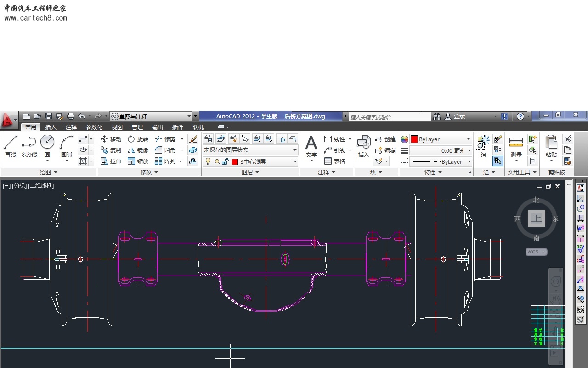Click the Print (plot) icon in quick access toolbar
Image resolution: width=588 pixels, height=368 pixels.
[x=70, y=116]
